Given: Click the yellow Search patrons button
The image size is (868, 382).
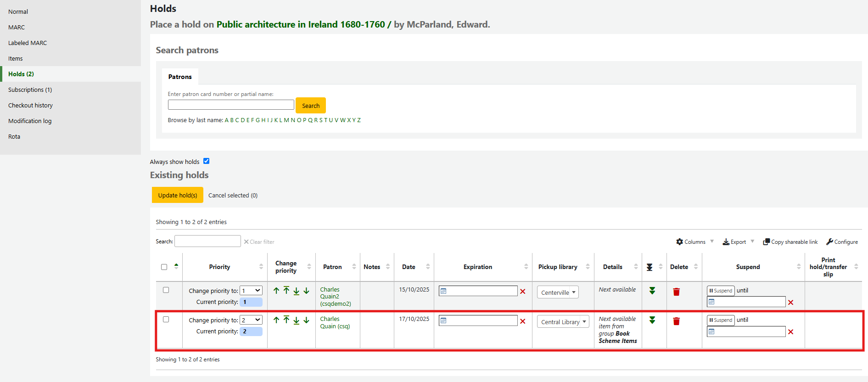Looking at the screenshot, I should click(x=311, y=106).
